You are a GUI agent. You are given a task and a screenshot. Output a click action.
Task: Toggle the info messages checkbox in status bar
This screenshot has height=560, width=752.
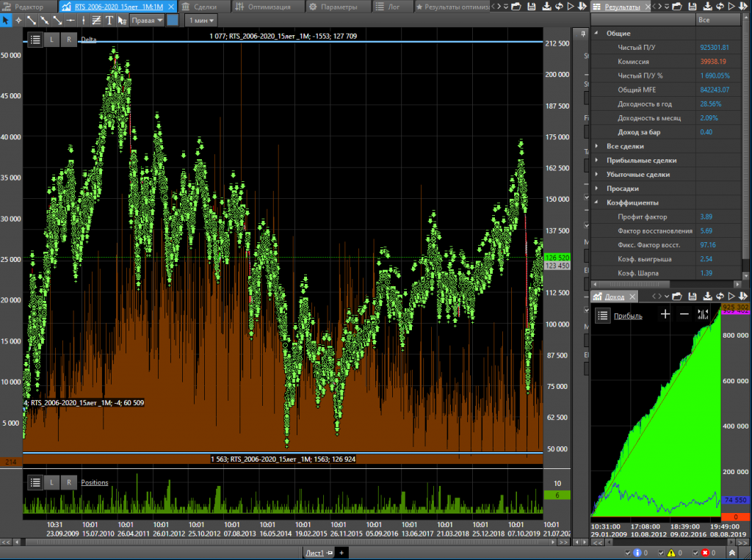coord(628,553)
